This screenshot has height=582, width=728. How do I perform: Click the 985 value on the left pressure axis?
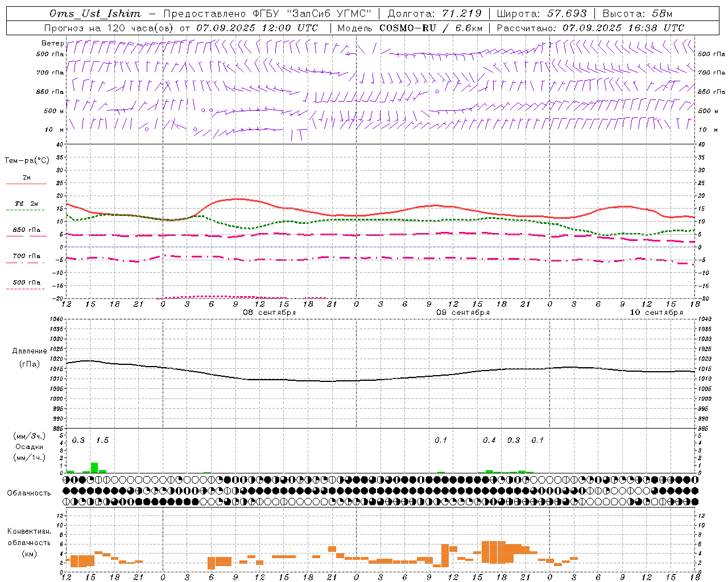57,429
